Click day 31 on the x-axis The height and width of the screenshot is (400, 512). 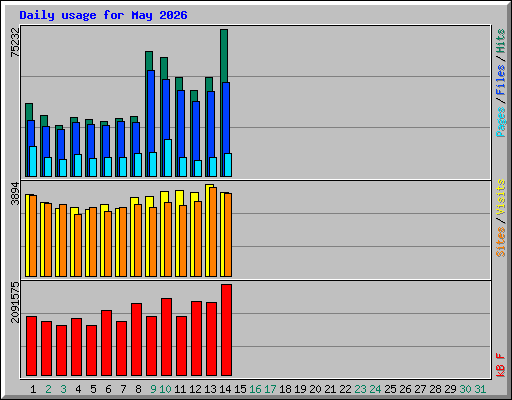(x=480, y=389)
